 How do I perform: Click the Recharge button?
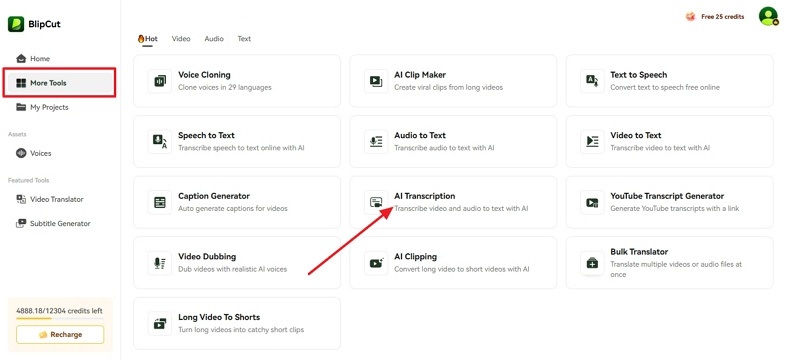[60, 334]
